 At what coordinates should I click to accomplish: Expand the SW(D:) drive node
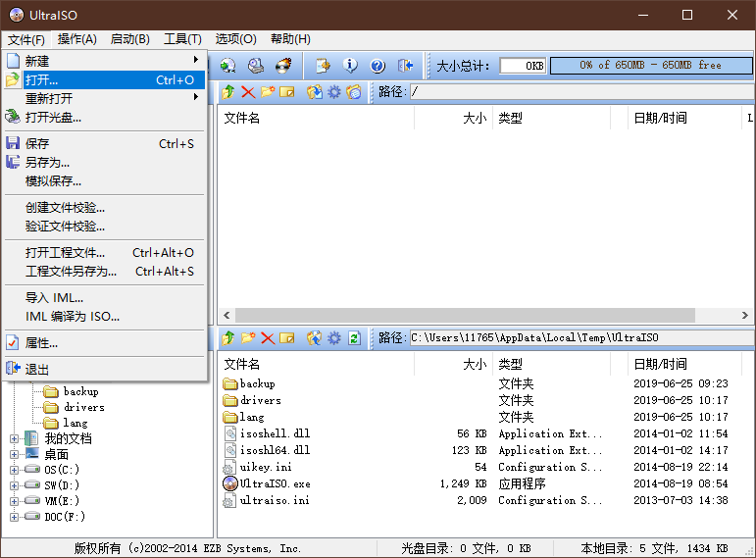click(x=14, y=485)
